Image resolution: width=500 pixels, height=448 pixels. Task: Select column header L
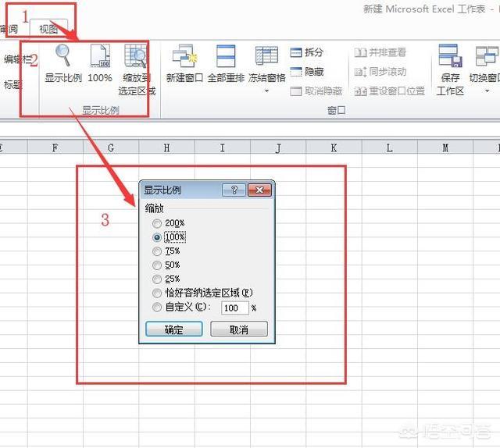388,148
